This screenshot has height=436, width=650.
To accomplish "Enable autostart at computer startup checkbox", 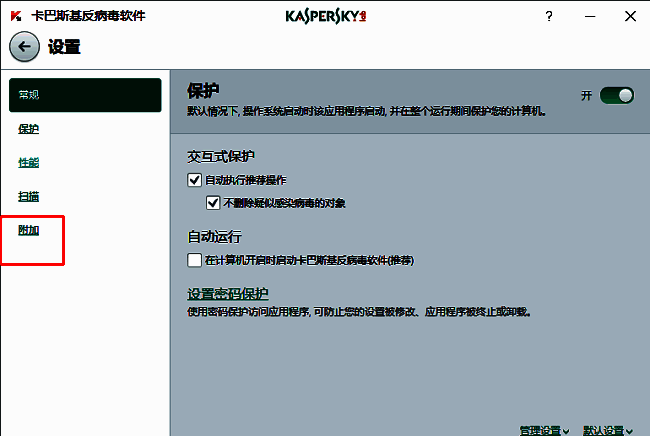I will coord(194,260).
